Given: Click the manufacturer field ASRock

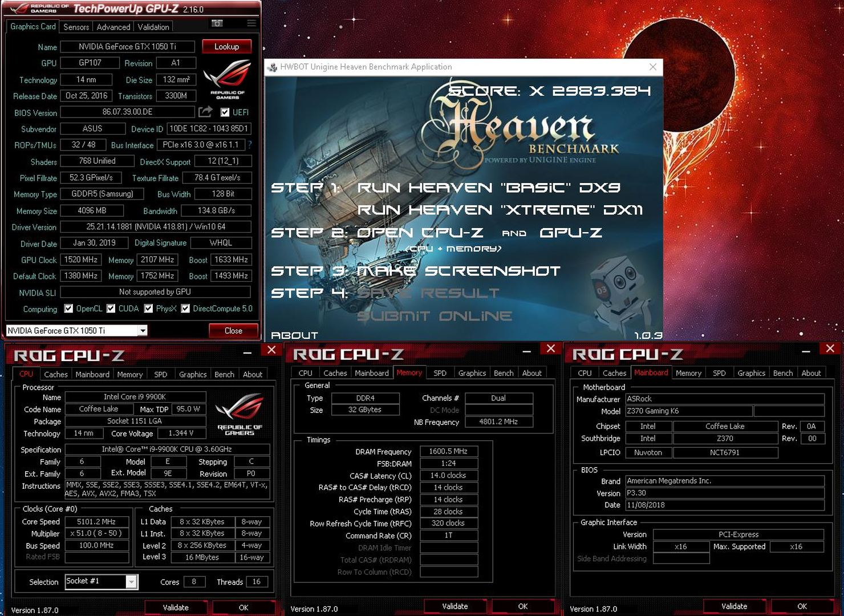Looking at the screenshot, I should pyautogui.click(x=725, y=399).
